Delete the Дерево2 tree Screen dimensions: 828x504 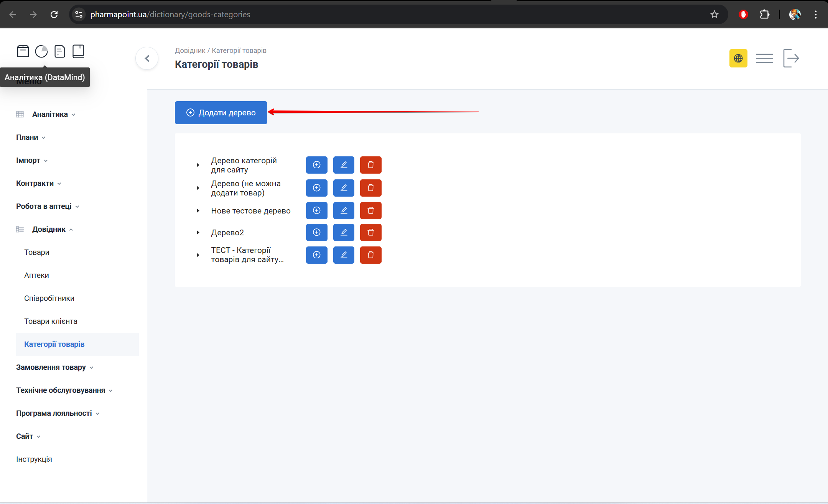tap(370, 232)
